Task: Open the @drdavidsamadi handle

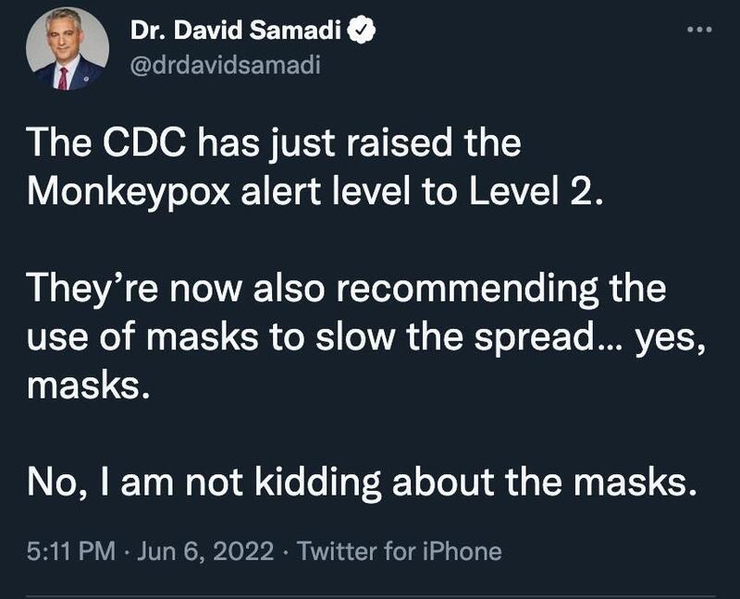Action: coord(225,65)
